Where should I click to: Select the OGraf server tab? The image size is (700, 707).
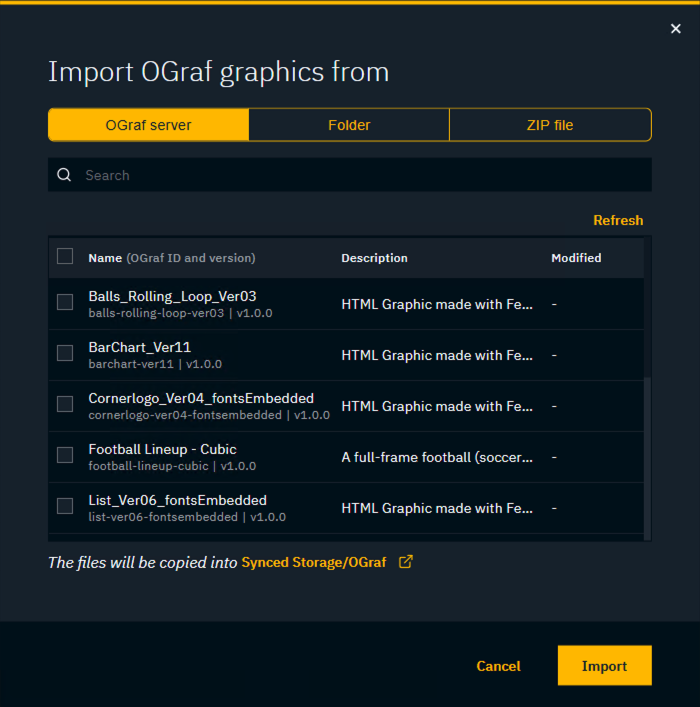pos(148,125)
